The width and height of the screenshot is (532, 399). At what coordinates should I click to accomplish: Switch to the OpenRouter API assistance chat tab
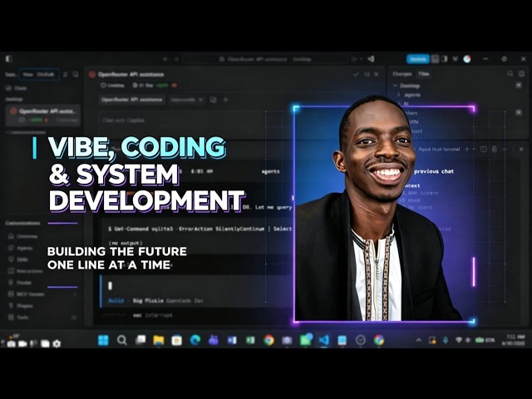(131, 100)
